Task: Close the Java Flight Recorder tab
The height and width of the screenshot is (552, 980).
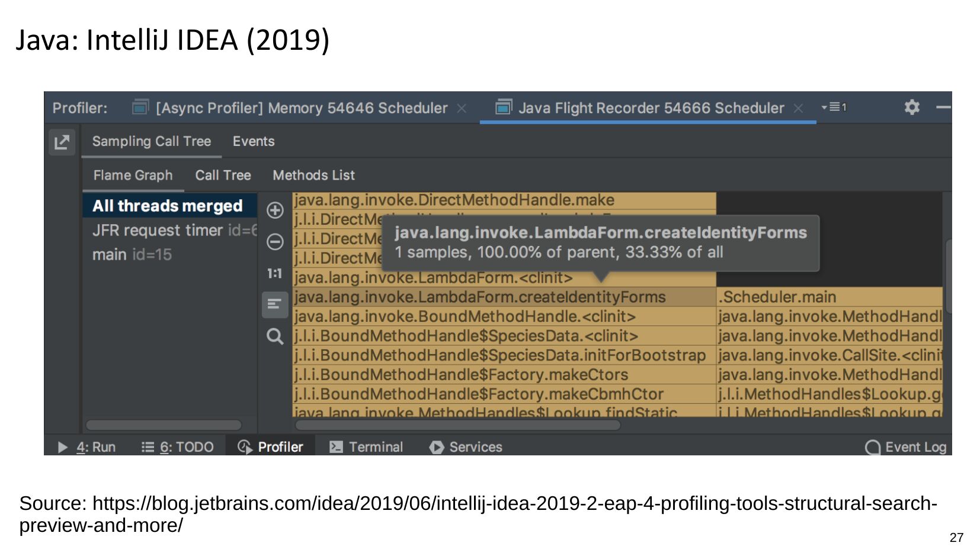Action: click(798, 109)
